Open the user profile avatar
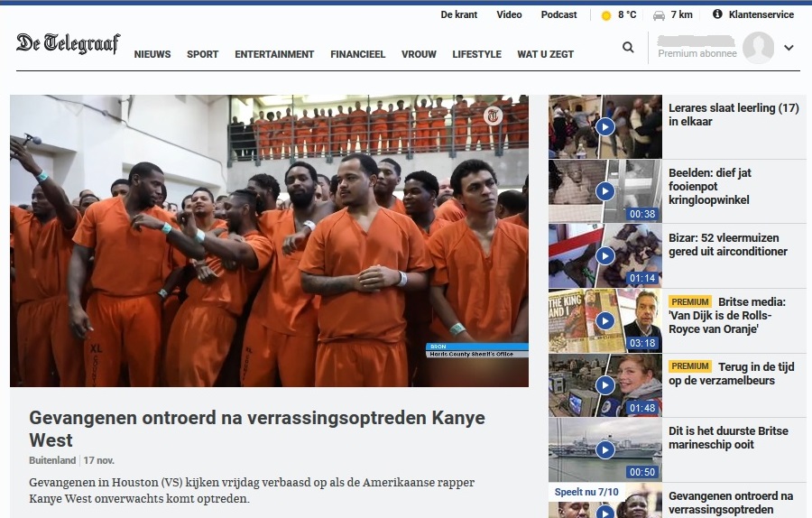Screen dimensions: 812x518 (758, 48)
